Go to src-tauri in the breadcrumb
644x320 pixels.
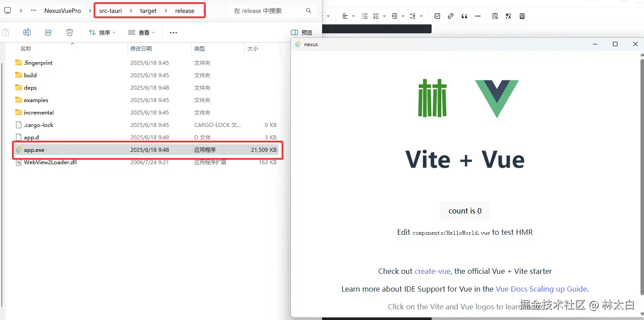[x=110, y=11]
